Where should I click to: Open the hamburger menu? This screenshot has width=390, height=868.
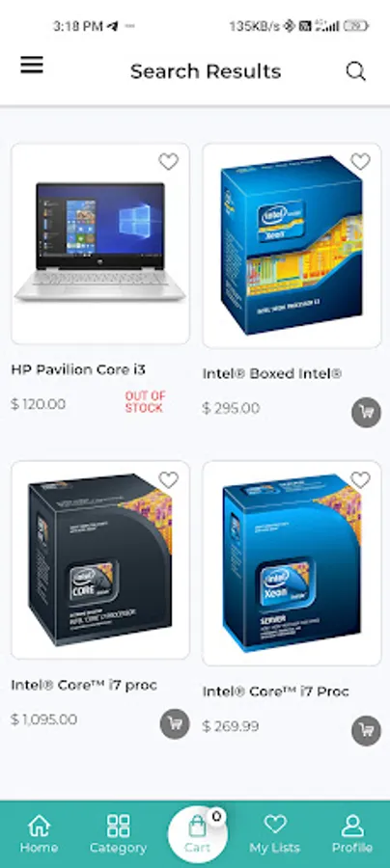point(32,66)
